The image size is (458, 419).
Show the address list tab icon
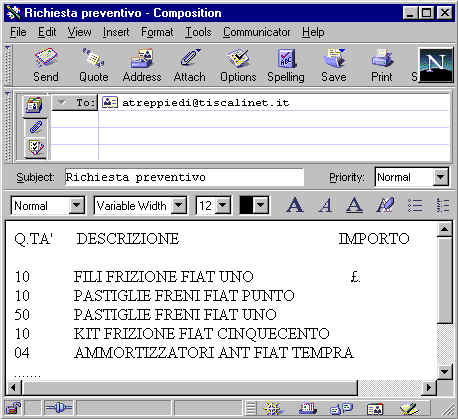pos(34,106)
